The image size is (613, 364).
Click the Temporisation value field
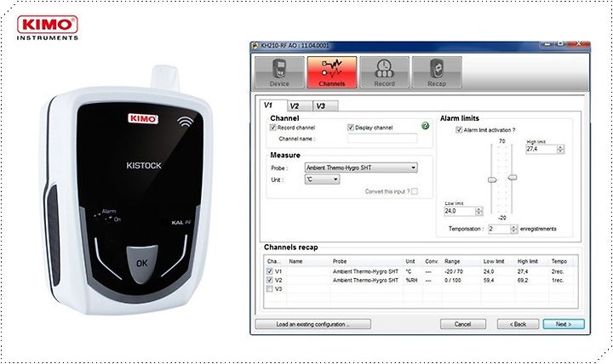499,229
